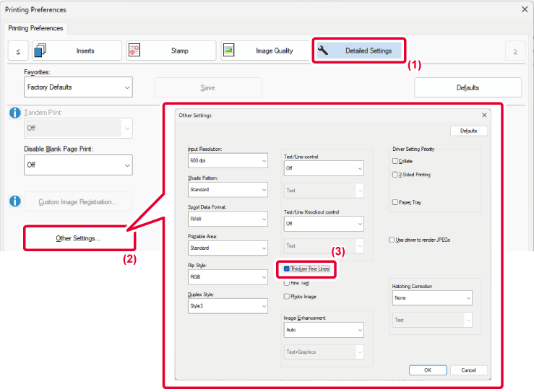Screen dimensions: 534x392
Task: Switch to the Printing Preferences tab
Action: coord(35,28)
